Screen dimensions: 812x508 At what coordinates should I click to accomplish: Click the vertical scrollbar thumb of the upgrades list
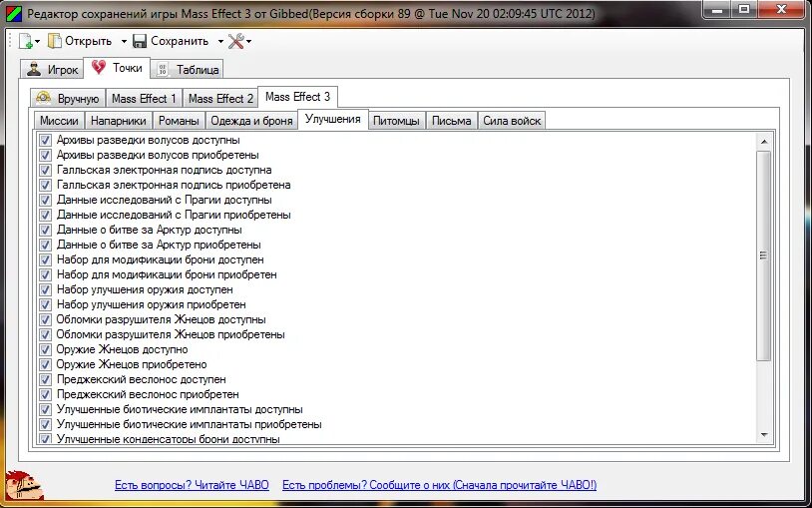[x=764, y=255]
